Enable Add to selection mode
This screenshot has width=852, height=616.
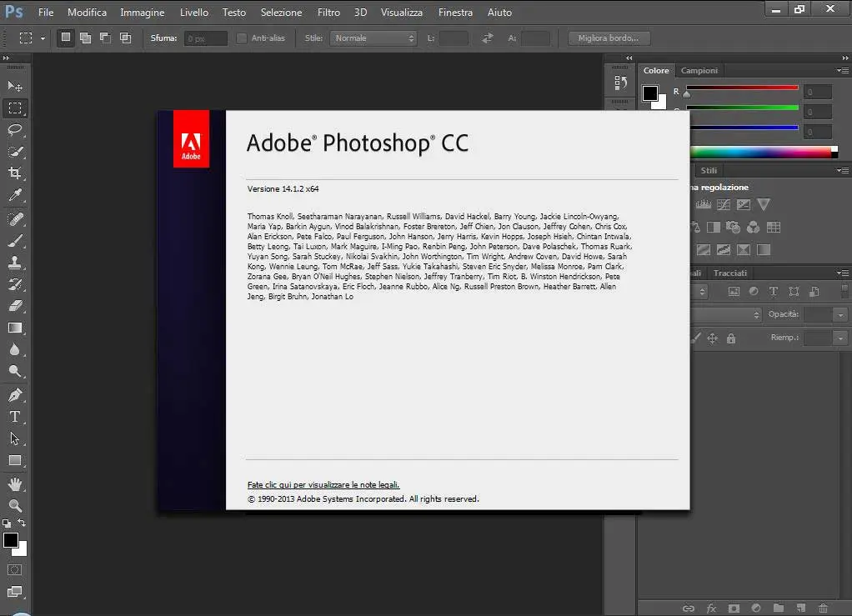coord(85,38)
